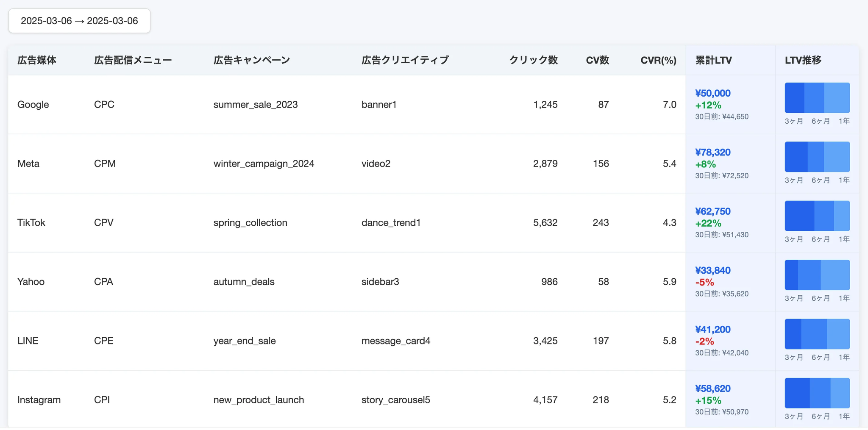
Task: Click the CVR(%) column header
Action: tap(658, 60)
